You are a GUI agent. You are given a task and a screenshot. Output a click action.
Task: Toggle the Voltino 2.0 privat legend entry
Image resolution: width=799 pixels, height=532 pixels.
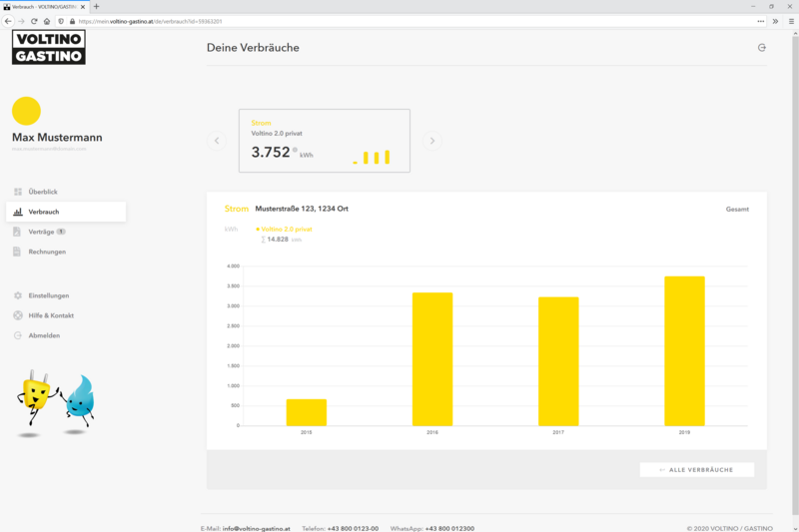click(284, 230)
